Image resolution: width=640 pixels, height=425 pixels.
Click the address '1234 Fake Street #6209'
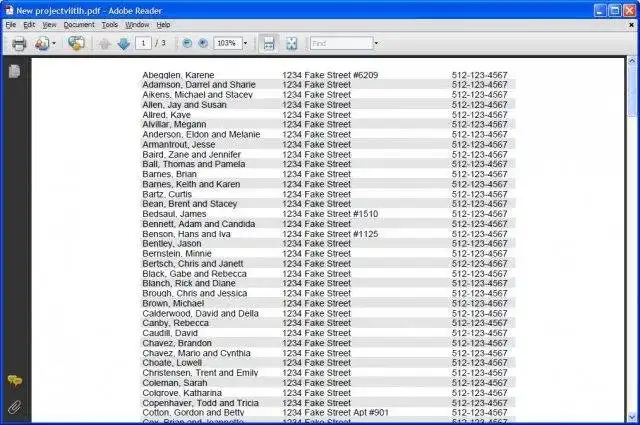tap(330, 75)
